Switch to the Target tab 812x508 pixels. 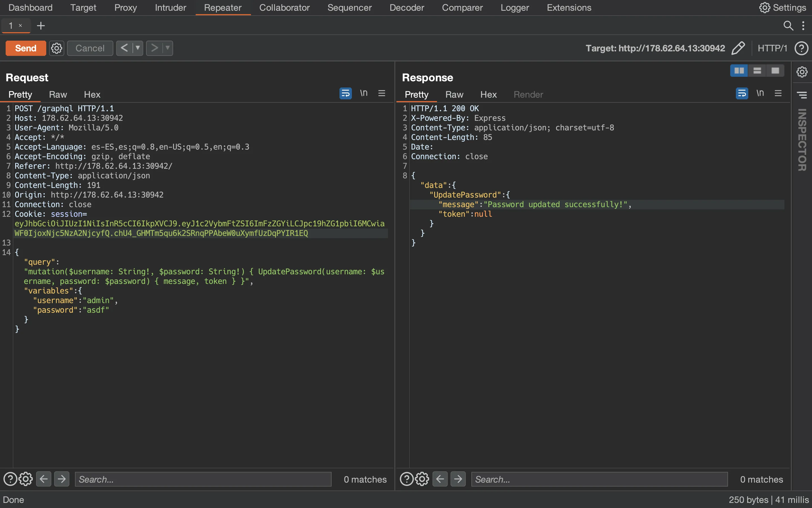[x=83, y=7]
